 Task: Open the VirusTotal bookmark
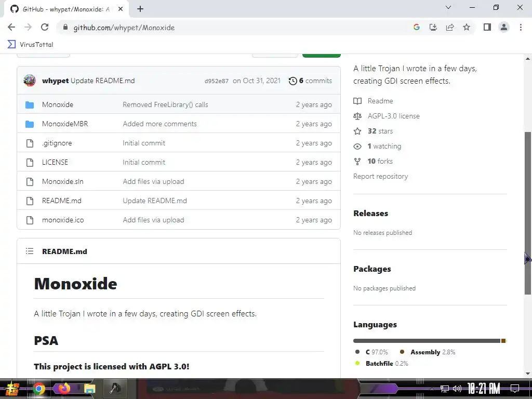[x=30, y=45]
